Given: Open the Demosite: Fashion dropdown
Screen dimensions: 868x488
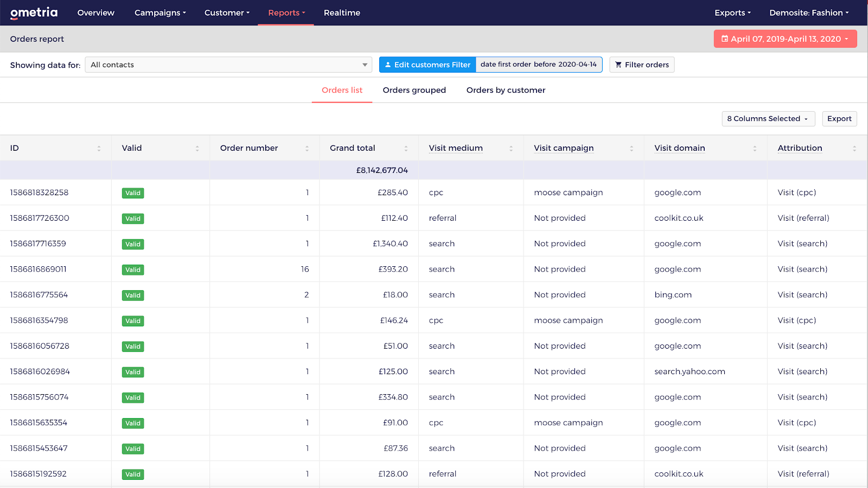Looking at the screenshot, I should tap(809, 12).
